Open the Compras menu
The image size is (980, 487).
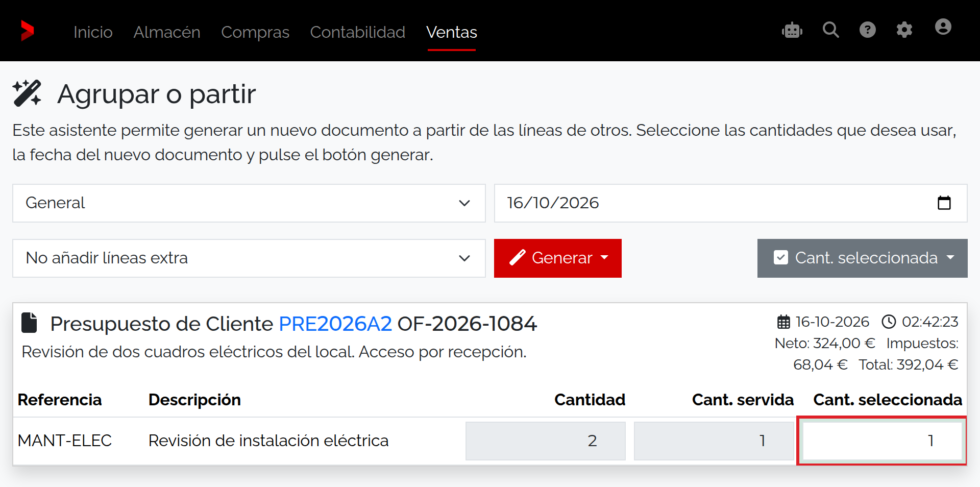(255, 32)
